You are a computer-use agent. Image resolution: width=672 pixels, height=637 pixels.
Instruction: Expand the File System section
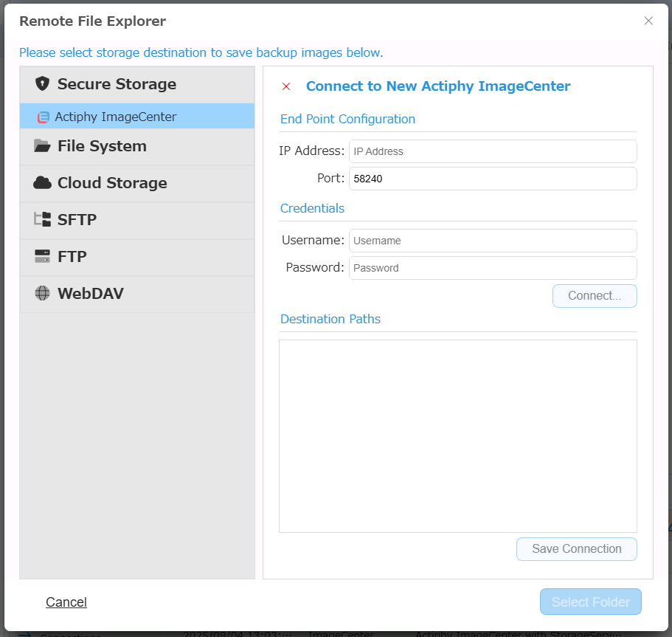pos(102,146)
